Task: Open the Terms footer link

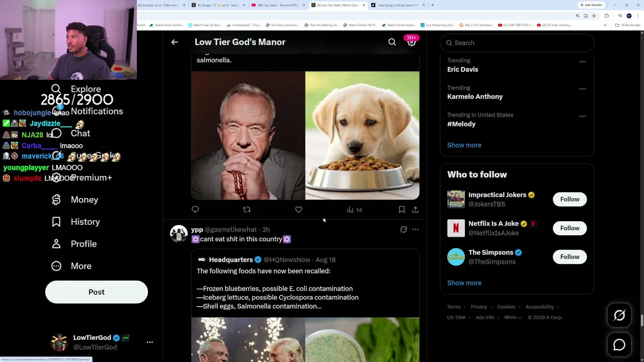Action: pyautogui.click(x=454, y=307)
